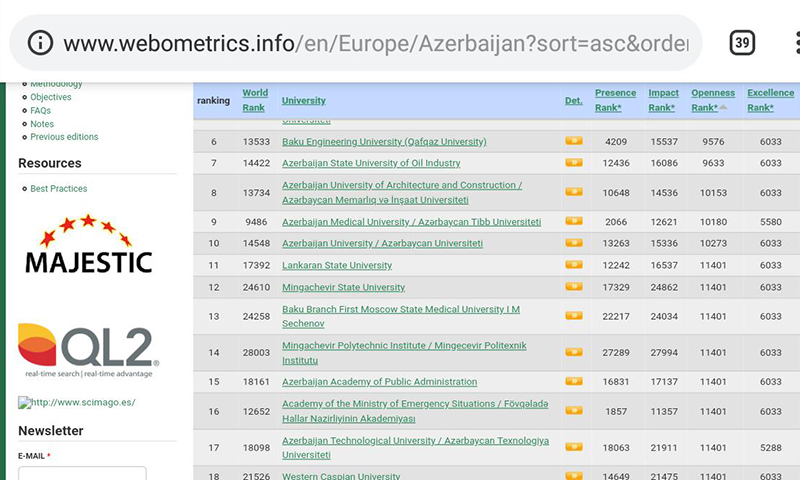The width and height of the screenshot is (800, 480).
Task: Select excellence rank value 5288
Action: (x=770, y=447)
